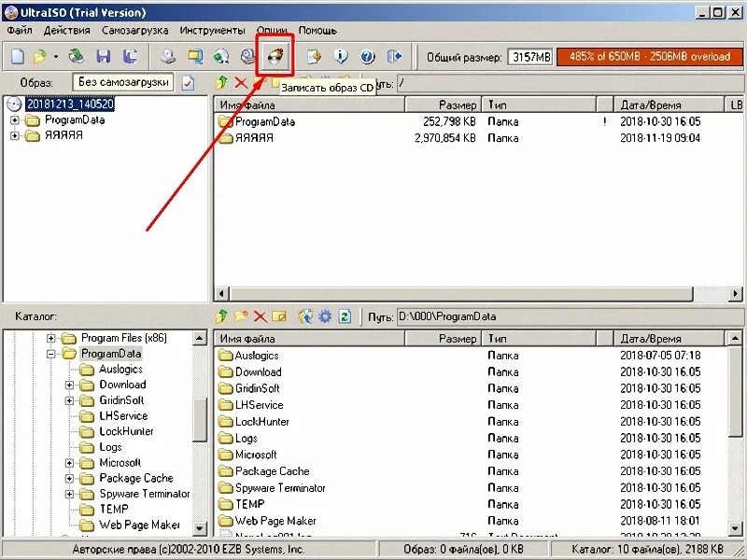Click the Mount to virtual drive icon
This screenshot has height=560, width=747.
click(x=247, y=56)
